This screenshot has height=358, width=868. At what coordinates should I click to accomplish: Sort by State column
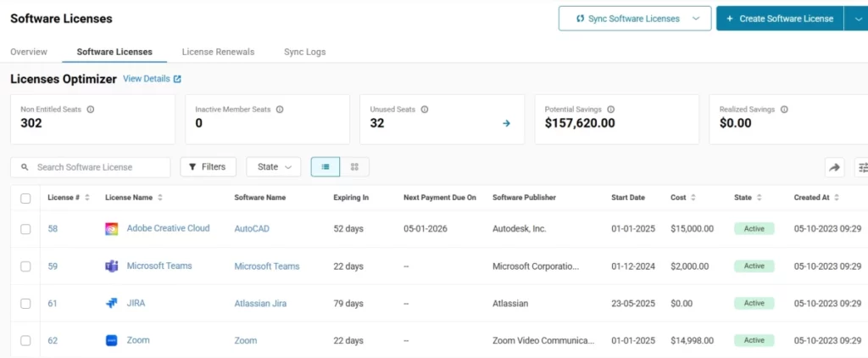[x=759, y=198]
